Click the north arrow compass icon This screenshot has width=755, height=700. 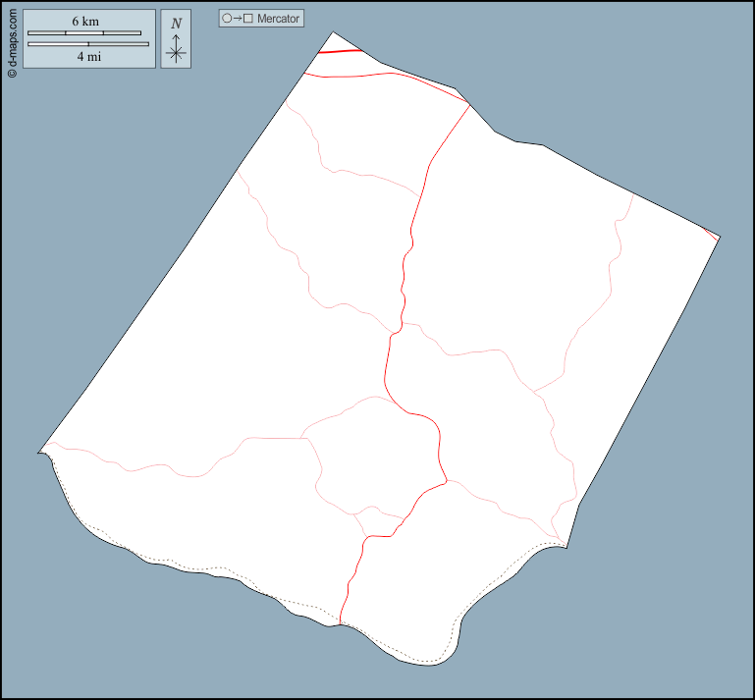pyautogui.click(x=176, y=39)
